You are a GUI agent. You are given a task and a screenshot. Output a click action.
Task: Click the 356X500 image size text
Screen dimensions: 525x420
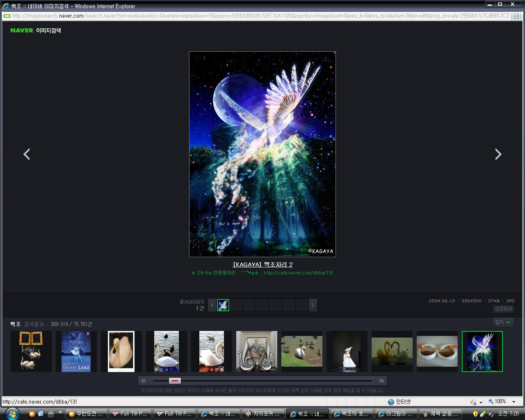(x=471, y=301)
